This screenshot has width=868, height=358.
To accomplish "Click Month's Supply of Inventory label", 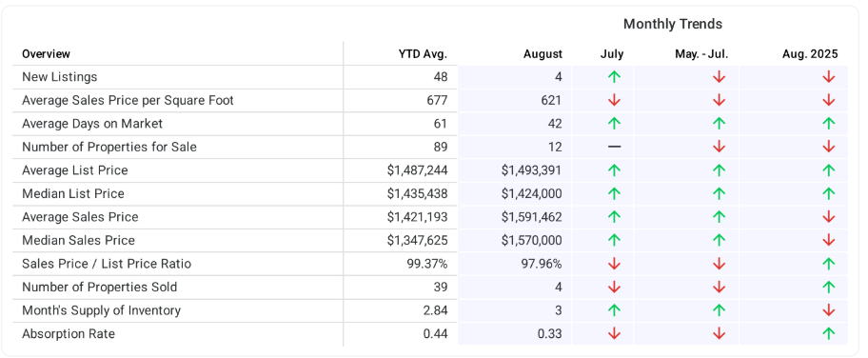I will [101, 310].
